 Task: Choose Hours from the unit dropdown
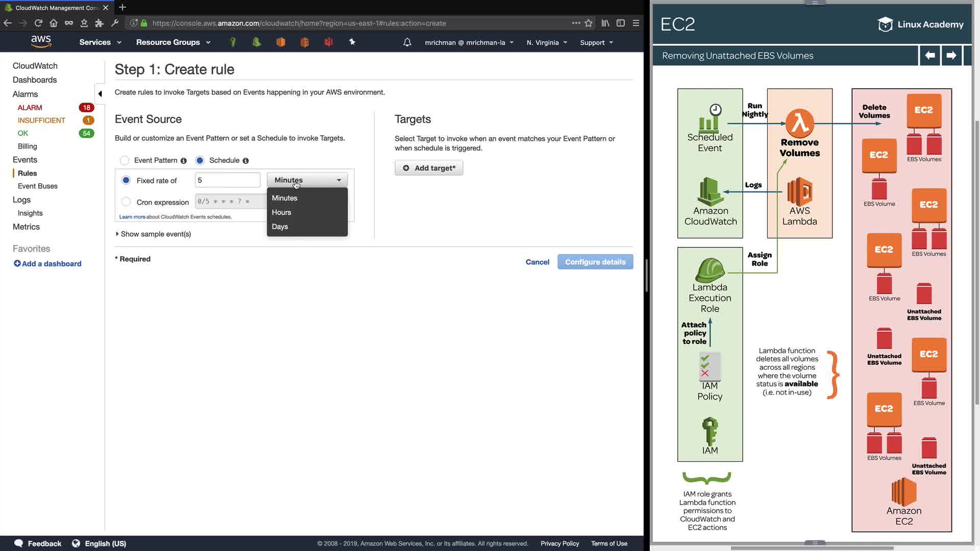[281, 212]
